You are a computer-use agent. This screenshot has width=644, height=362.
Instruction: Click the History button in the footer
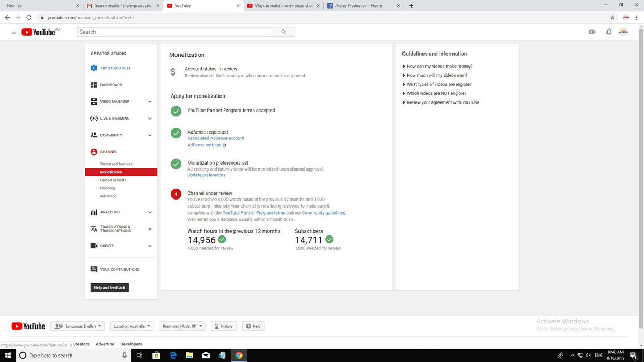pos(223,326)
